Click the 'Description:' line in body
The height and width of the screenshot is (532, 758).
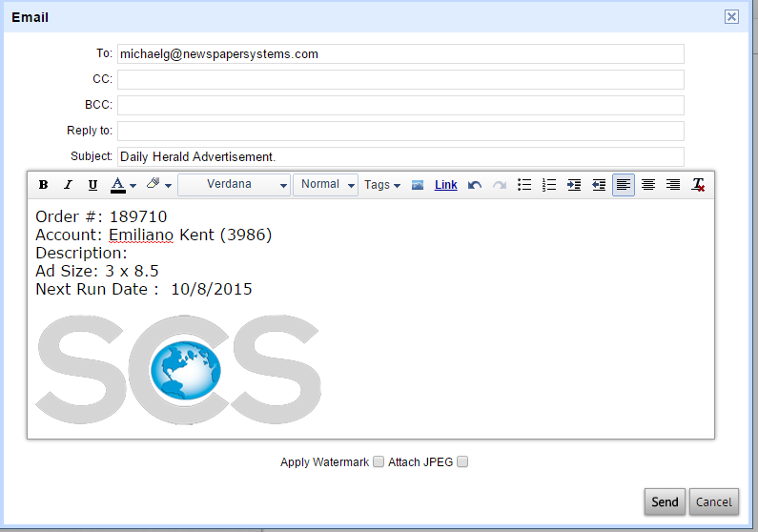tap(81, 254)
